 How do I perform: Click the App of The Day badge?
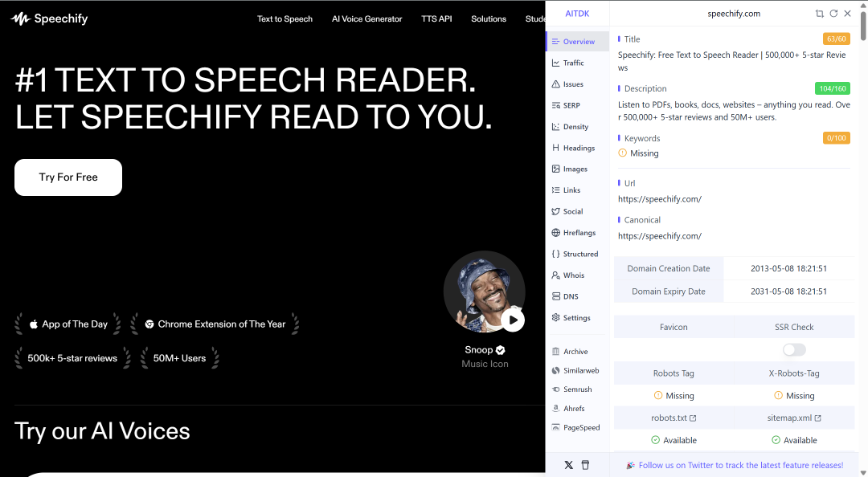click(x=68, y=324)
